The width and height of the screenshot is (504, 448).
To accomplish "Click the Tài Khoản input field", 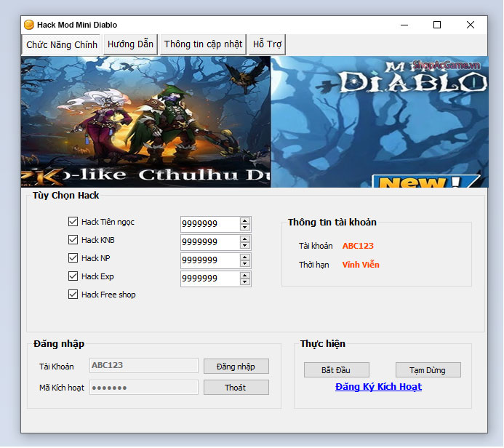I will pyautogui.click(x=144, y=366).
